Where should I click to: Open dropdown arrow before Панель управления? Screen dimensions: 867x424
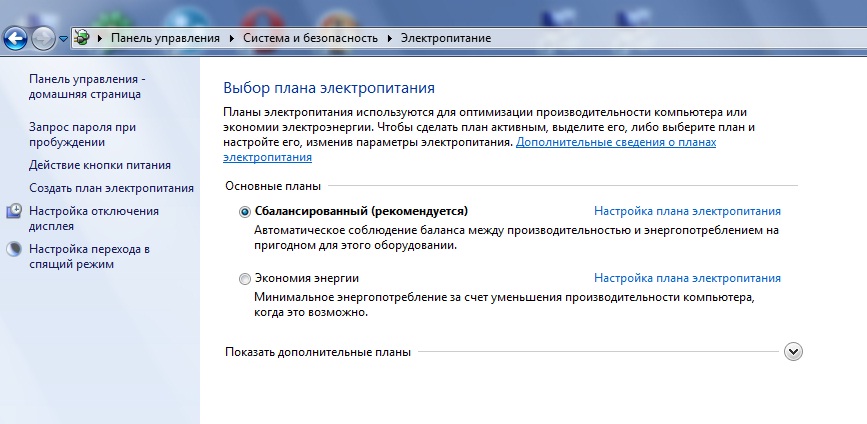[100, 39]
